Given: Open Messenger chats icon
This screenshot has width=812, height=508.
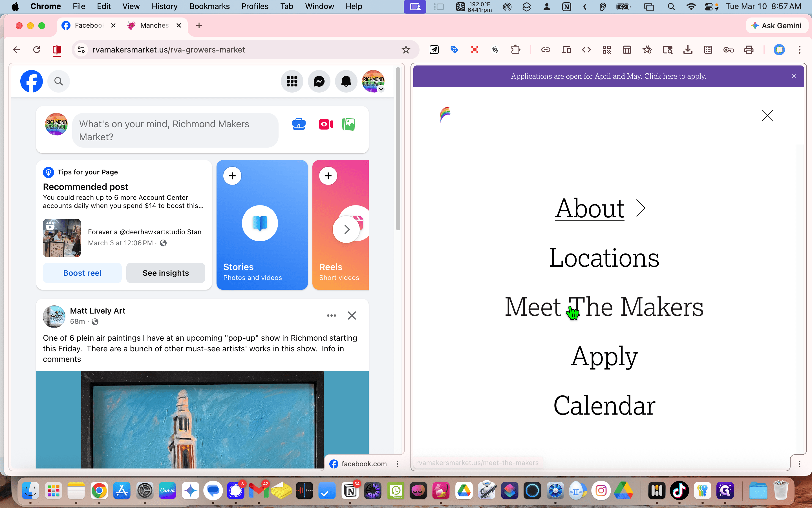Looking at the screenshot, I should [x=319, y=81].
